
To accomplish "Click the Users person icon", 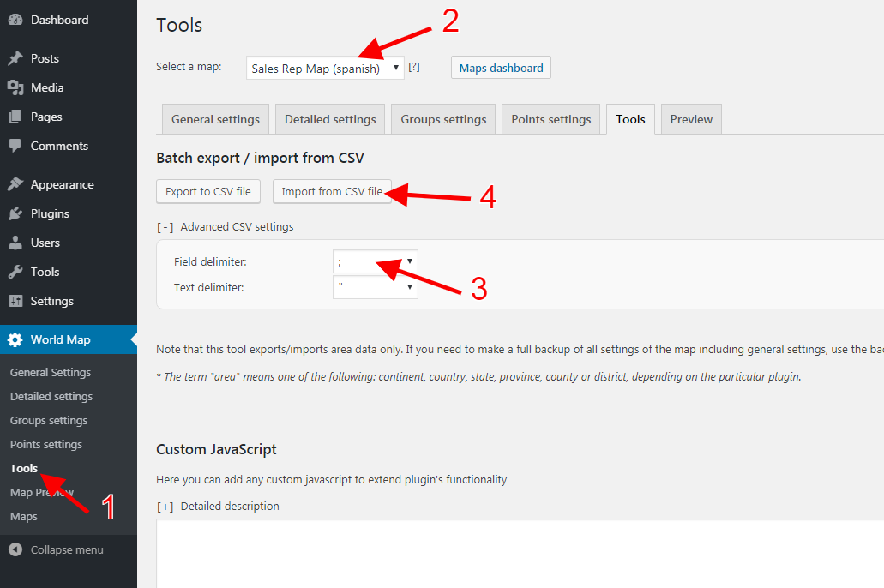I will coord(15,243).
